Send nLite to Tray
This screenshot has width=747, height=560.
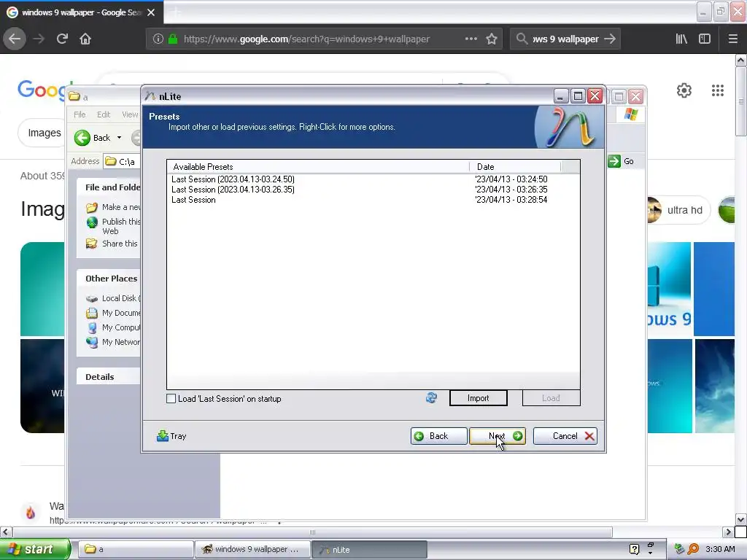coord(171,436)
